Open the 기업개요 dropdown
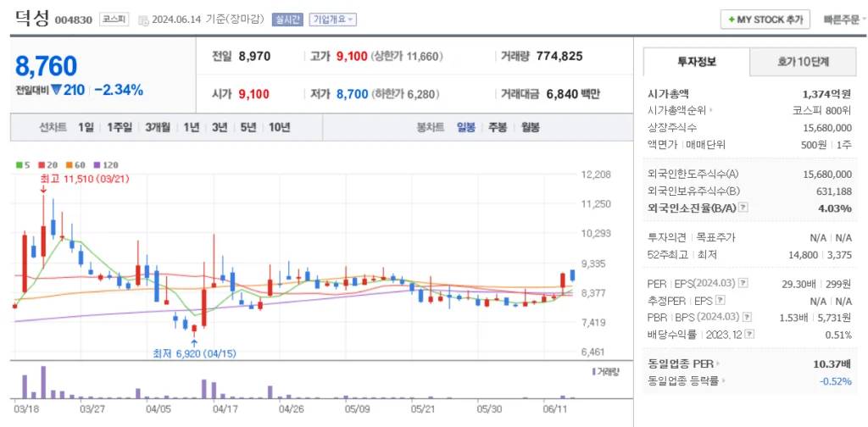Viewport: 868px width, 427px height. pos(332,19)
